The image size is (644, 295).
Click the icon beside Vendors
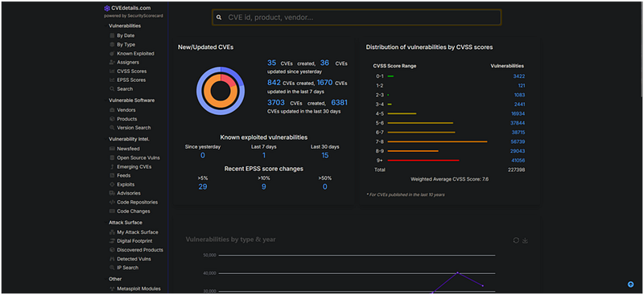112,110
